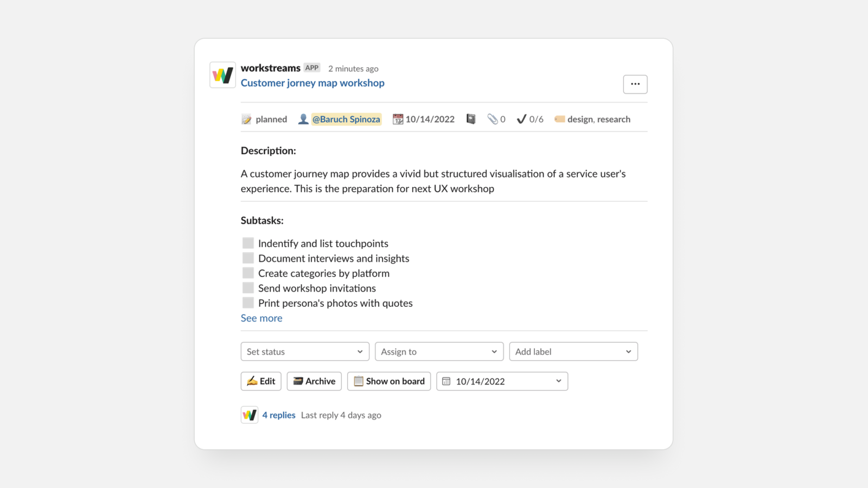The height and width of the screenshot is (488, 868).
Task: Check the Indentify and list touchpoints subtask
Action: click(248, 243)
